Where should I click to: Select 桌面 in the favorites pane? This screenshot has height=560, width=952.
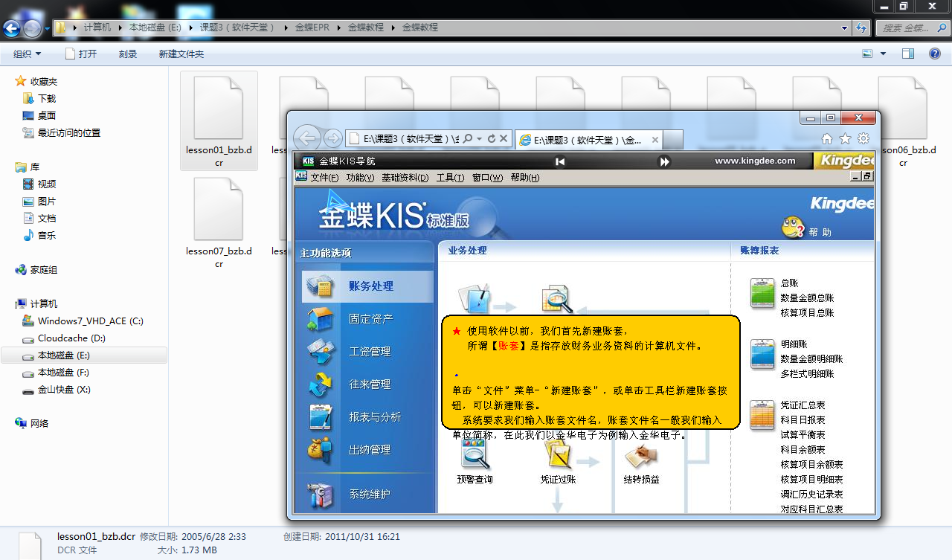point(47,115)
